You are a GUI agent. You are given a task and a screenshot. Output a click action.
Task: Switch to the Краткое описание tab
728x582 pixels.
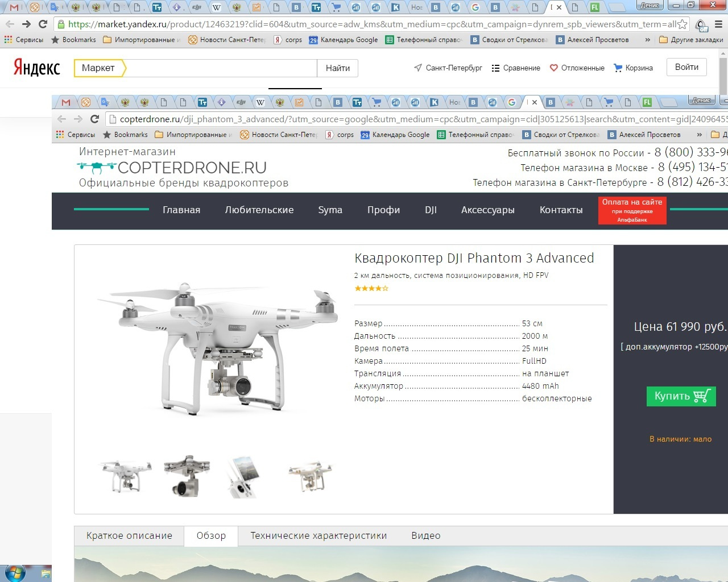[x=129, y=535]
